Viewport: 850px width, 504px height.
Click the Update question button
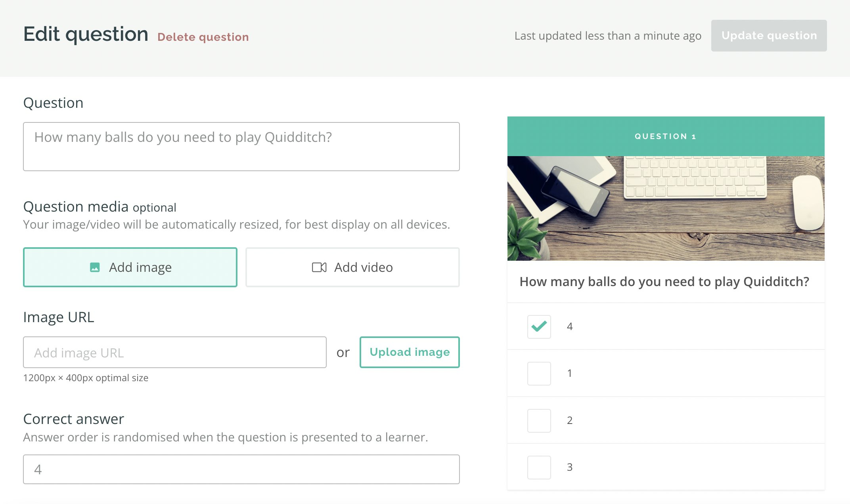click(769, 35)
